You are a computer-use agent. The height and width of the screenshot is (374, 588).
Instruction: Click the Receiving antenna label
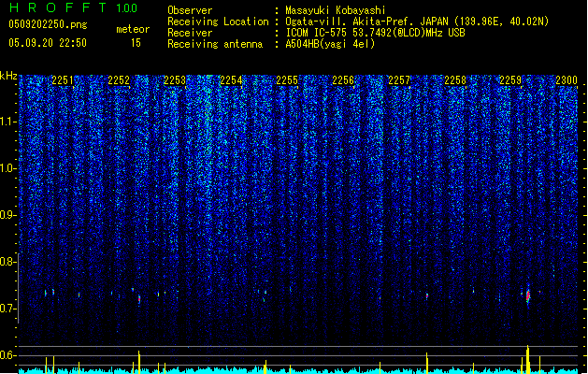(215, 44)
